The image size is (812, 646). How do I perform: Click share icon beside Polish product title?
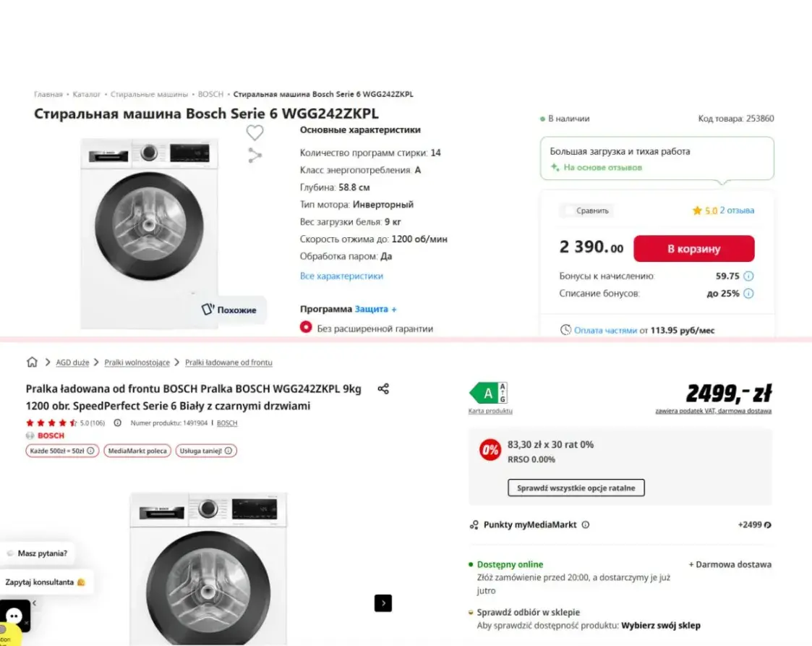click(383, 389)
